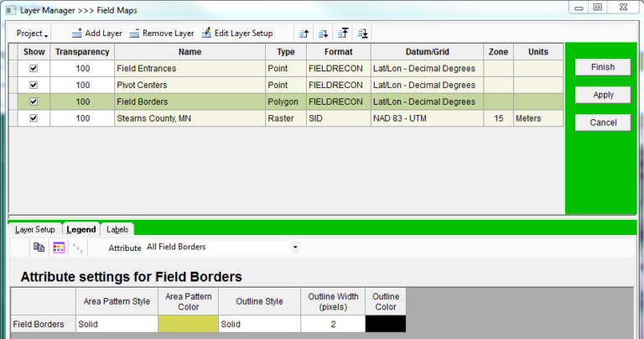Click Zone value 15
Image resolution: width=644 pixels, height=339 pixels.
click(498, 118)
